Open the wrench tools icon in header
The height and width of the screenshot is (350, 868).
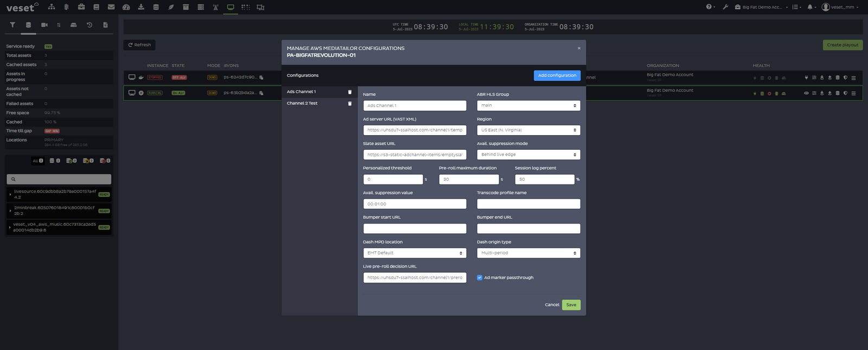click(725, 7)
